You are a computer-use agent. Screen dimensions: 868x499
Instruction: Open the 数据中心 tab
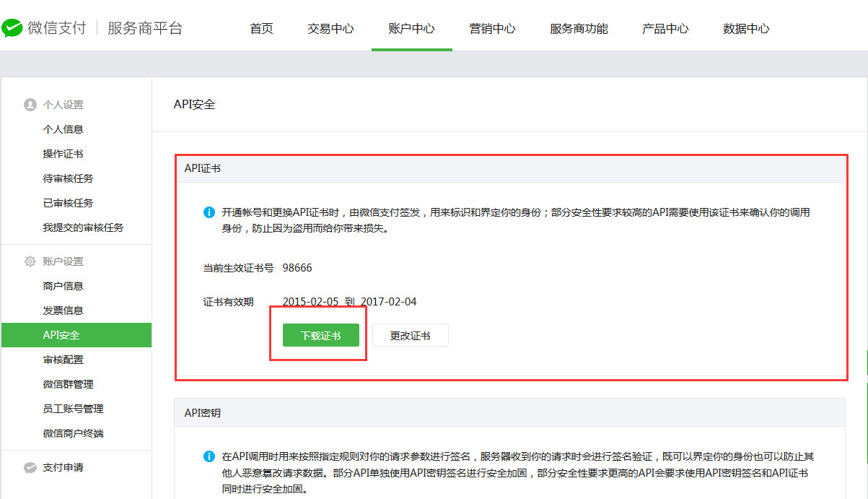(746, 29)
